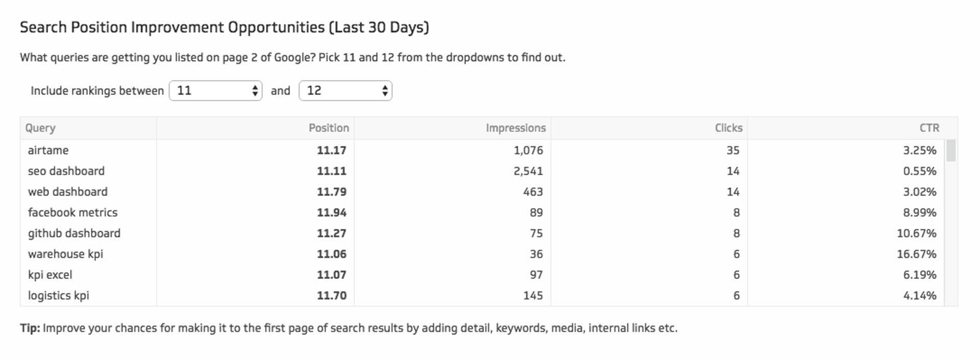The image size is (980, 359).
Task: Open the 'Include rankings between' first dropdown
Action: click(214, 90)
